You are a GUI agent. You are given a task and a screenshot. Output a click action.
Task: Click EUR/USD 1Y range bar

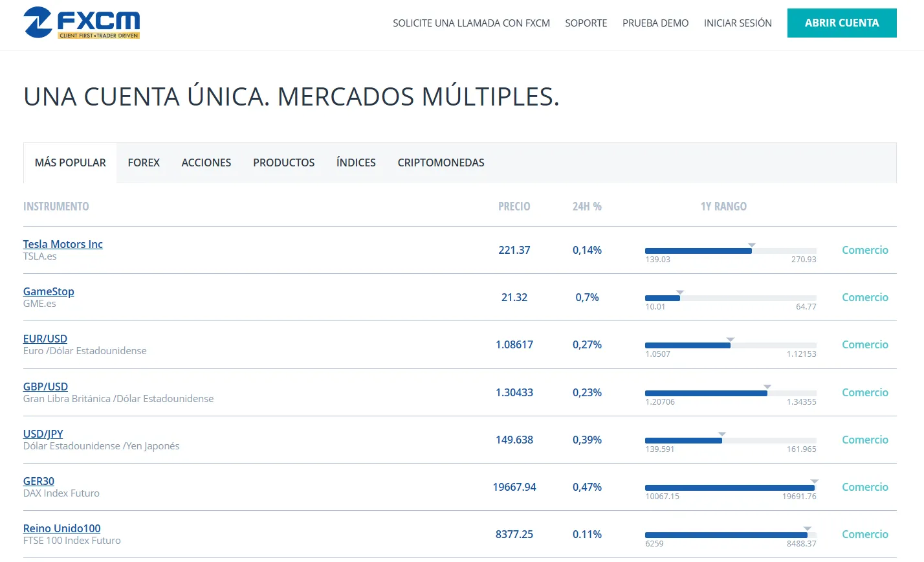click(731, 345)
